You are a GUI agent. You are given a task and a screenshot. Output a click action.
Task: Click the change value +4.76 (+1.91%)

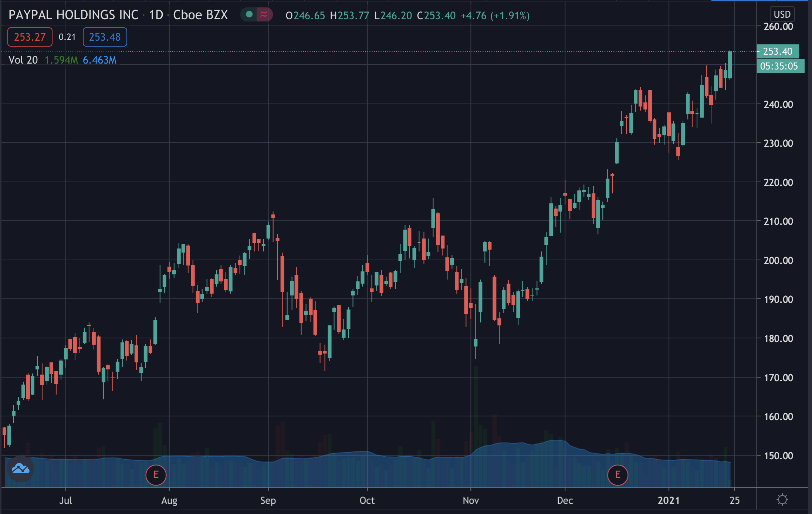[495, 16]
